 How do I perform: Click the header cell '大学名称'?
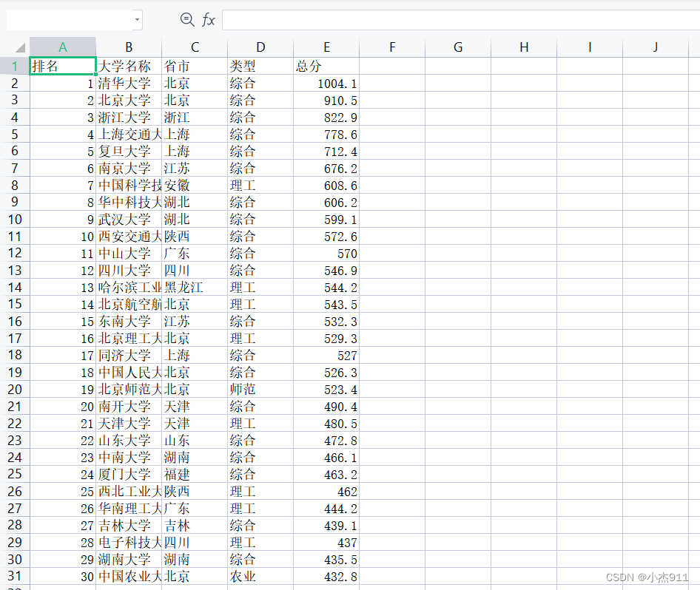pos(129,66)
